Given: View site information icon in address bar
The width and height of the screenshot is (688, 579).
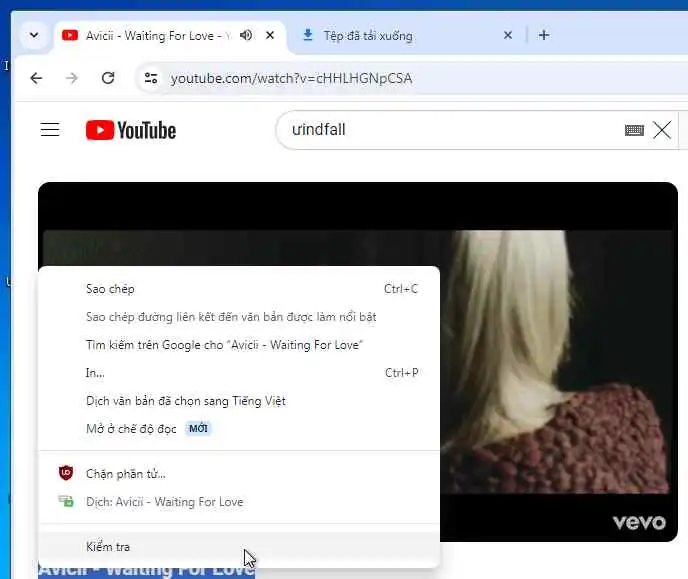Looking at the screenshot, I should [151, 79].
